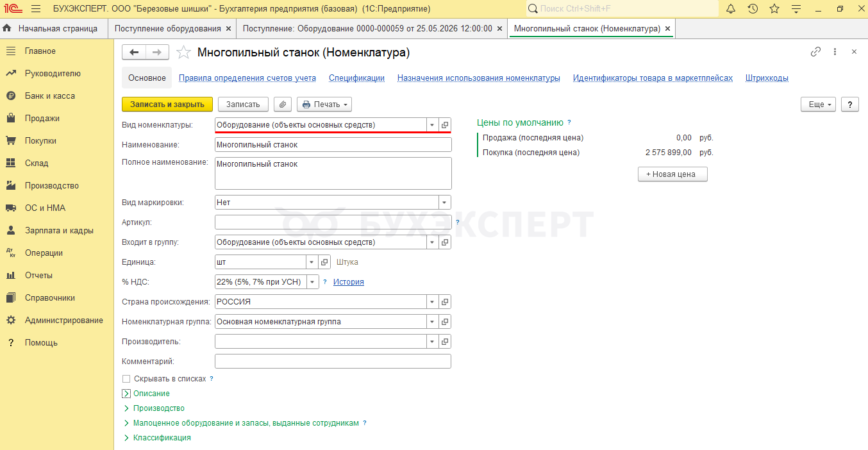Open Вид маркировки dropdown list
The width and height of the screenshot is (868, 450).
[444, 203]
